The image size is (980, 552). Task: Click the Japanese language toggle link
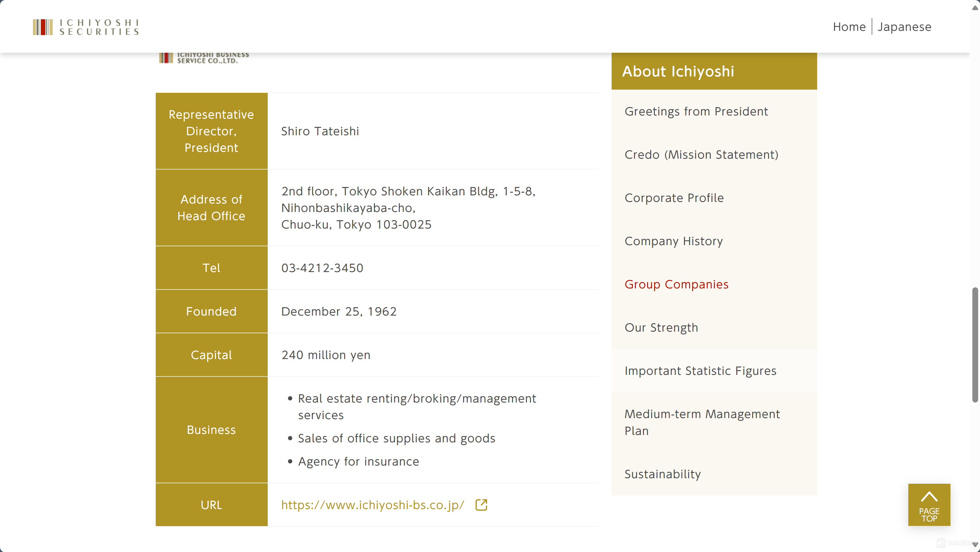(905, 26)
